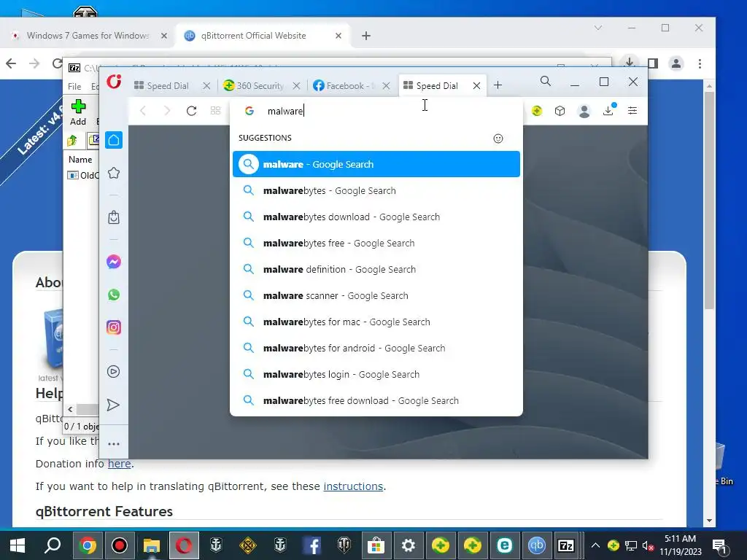This screenshot has height=560, width=747.
Task: Open Opera profile account icon
Action: tap(584, 111)
